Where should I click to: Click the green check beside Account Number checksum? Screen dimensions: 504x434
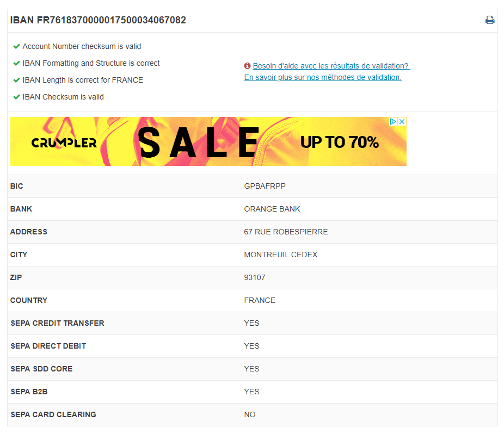point(17,46)
